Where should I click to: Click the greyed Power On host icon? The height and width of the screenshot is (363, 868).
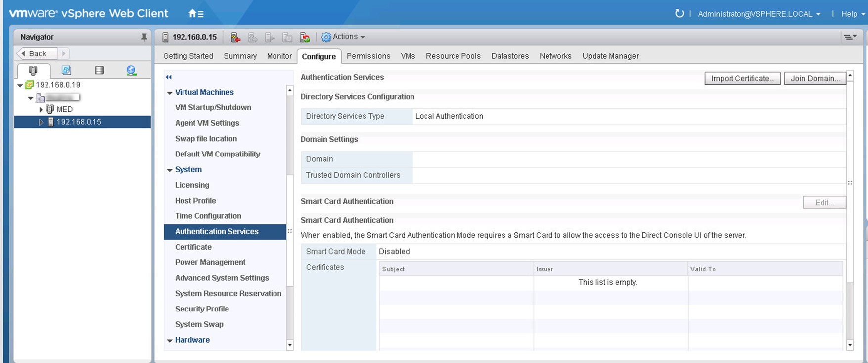(270, 37)
